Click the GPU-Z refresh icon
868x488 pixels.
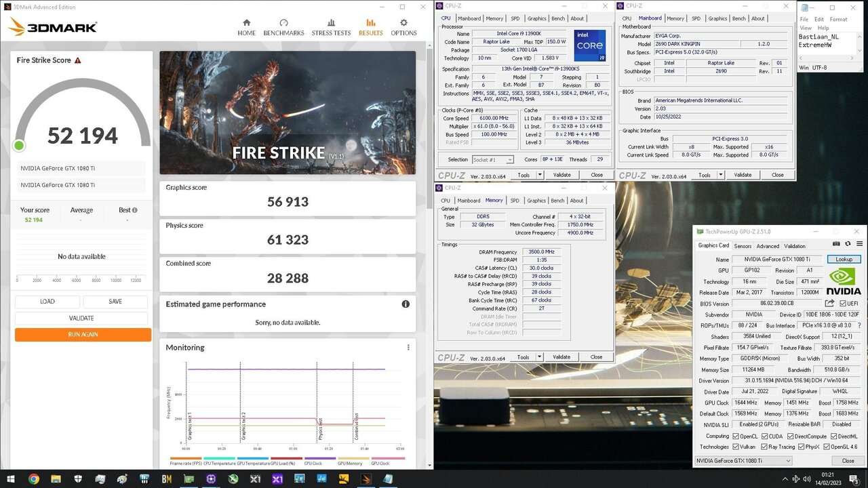(848, 244)
